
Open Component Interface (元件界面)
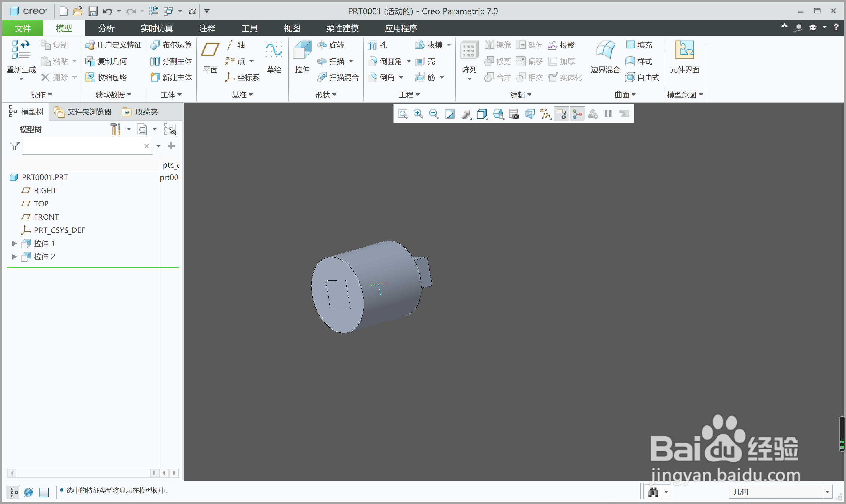pos(684,57)
